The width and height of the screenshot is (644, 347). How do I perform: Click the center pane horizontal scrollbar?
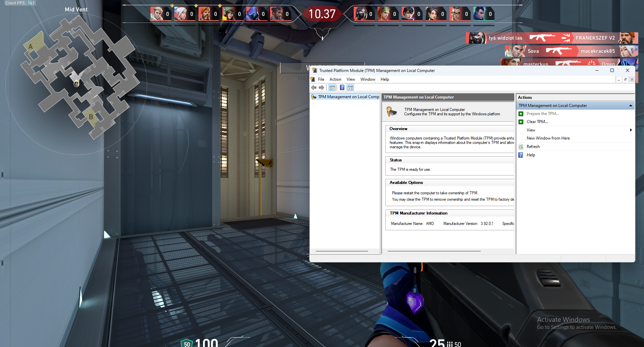[434, 251]
